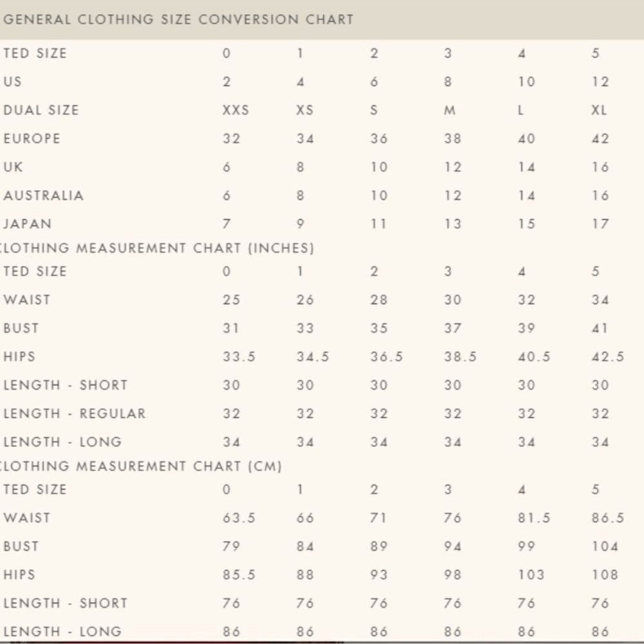Image resolution: width=644 pixels, height=644 pixels.
Task: Select Japan size 17 value
Action: [x=600, y=224]
